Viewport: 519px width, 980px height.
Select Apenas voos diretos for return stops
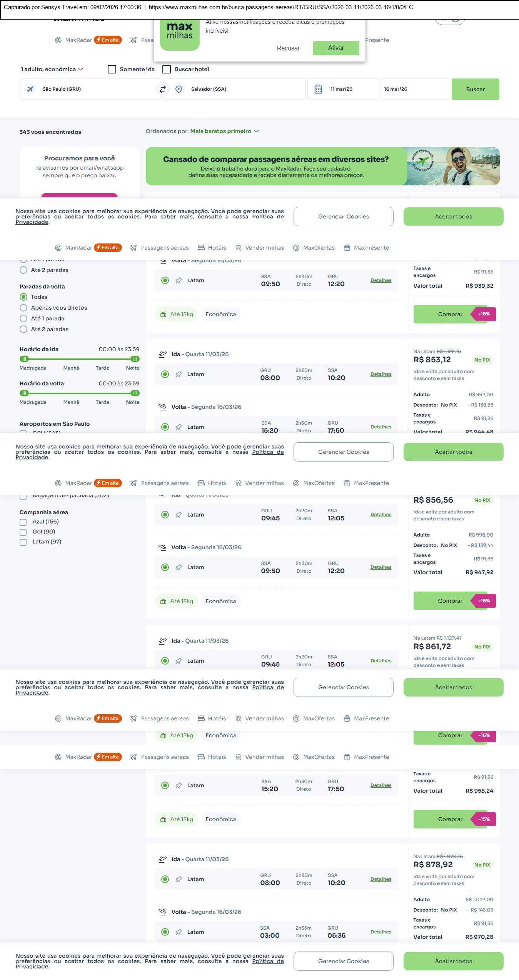click(x=23, y=308)
